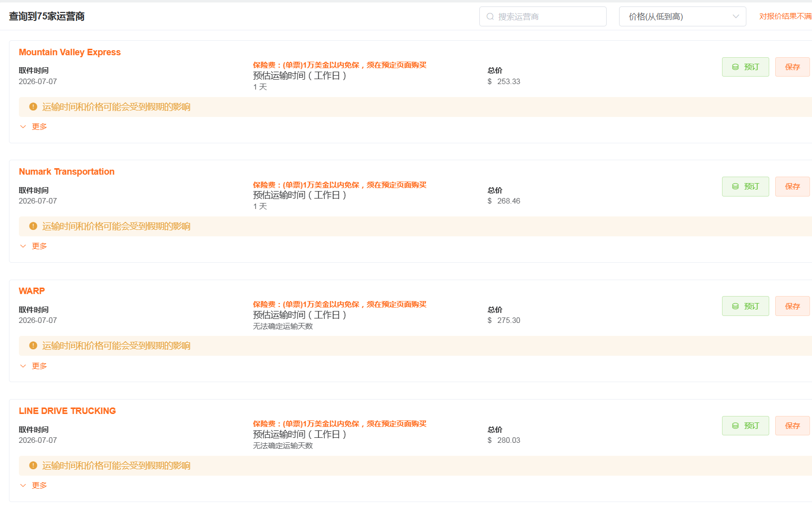Click pickup date 2026-07-07 under Numark Transportation

point(38,201)
